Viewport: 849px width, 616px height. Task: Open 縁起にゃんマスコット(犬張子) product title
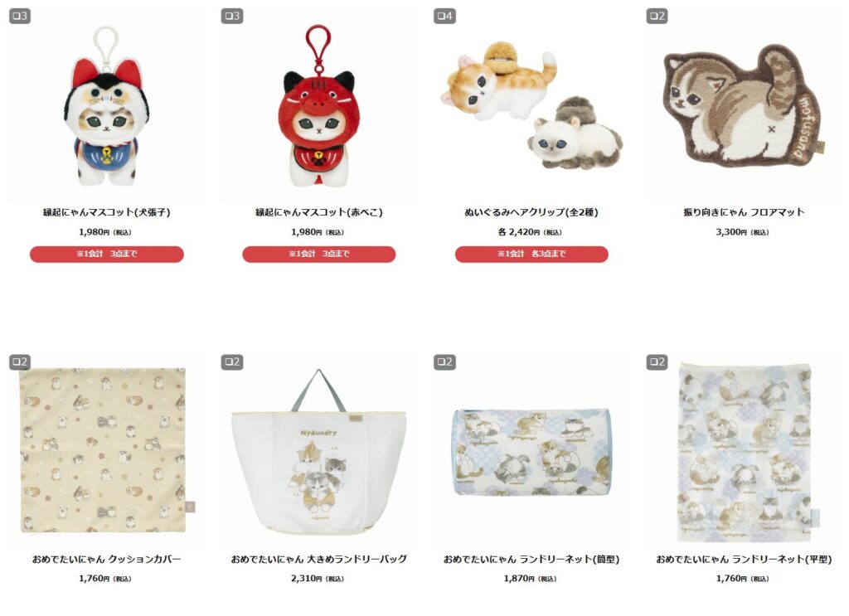(x=107, y=212)
